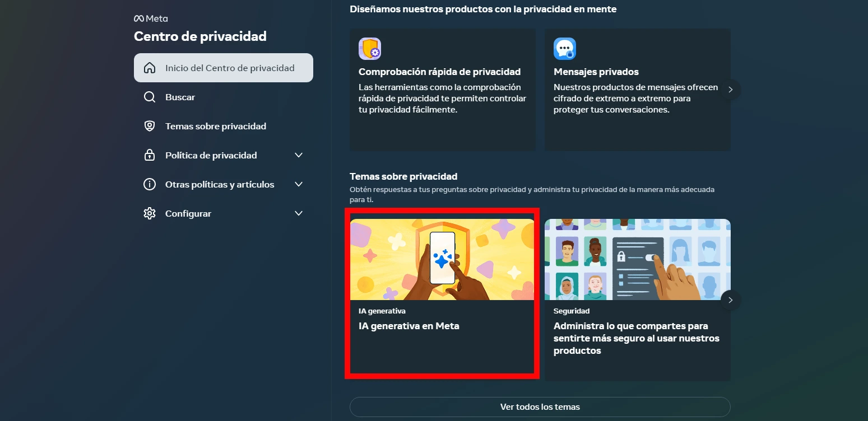This screenshot has height=421, width=868.
Task: Click the 'IA generativa' category label
Action: coord(382,311)
